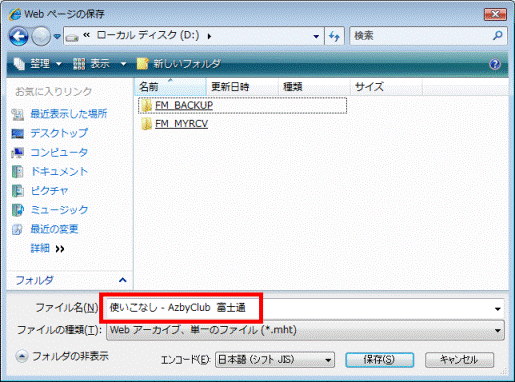Viewport: 515px width, 382px height.
Task: Open ファイルの種類 combo box
Action: 305,330
